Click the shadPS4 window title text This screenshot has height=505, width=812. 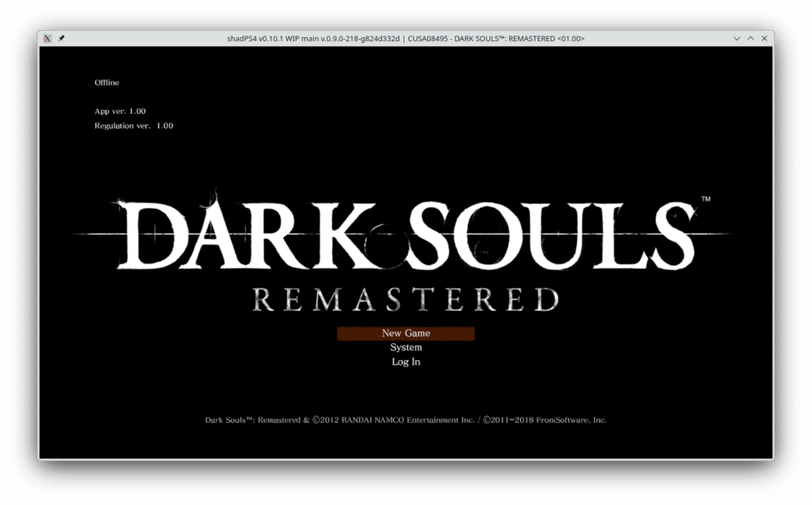405,38
